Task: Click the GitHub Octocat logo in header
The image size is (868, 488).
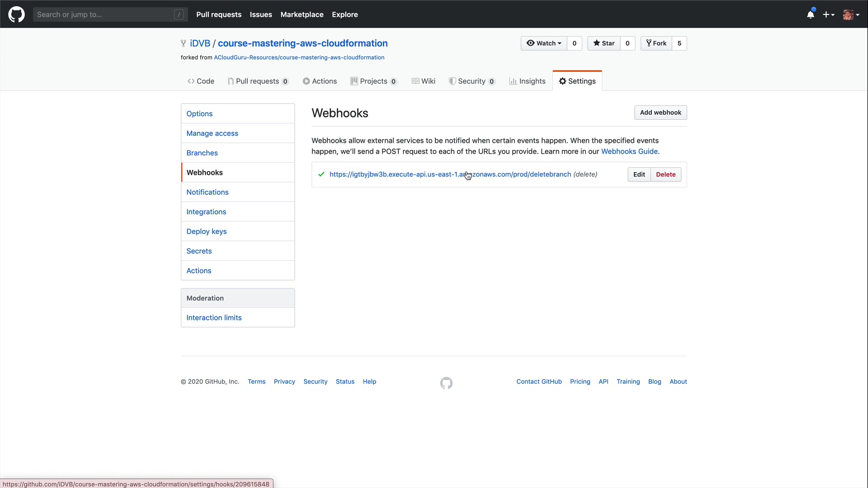Action: tap(16, 14)
